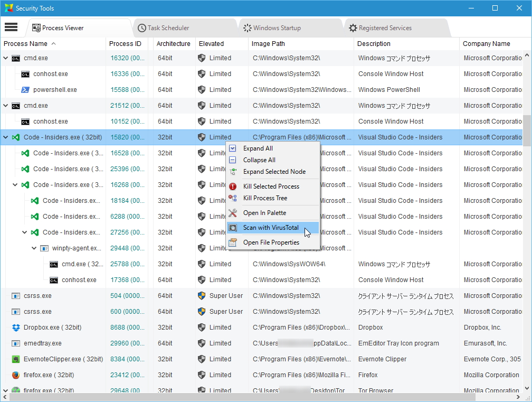
Task: Click the vertical scrollbar up arrow
Action: (x=527, y=54)
